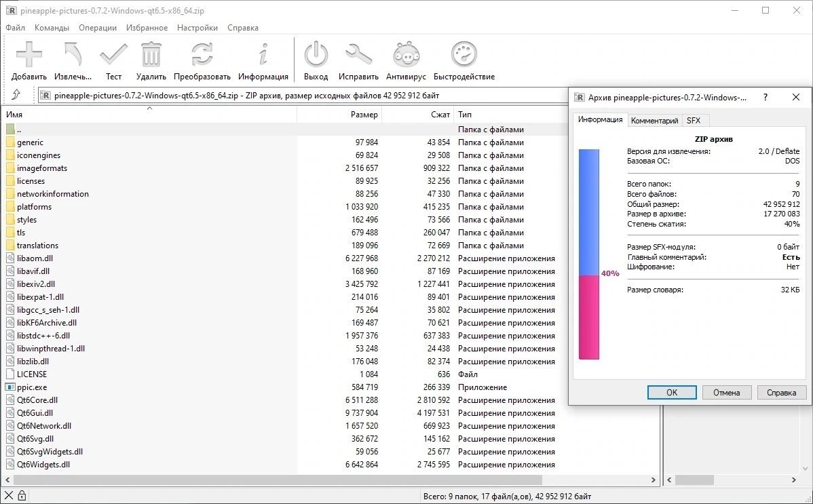The image size is (813, 504).
Task: Click the lock icon in status bar
Action: point(22,496)
